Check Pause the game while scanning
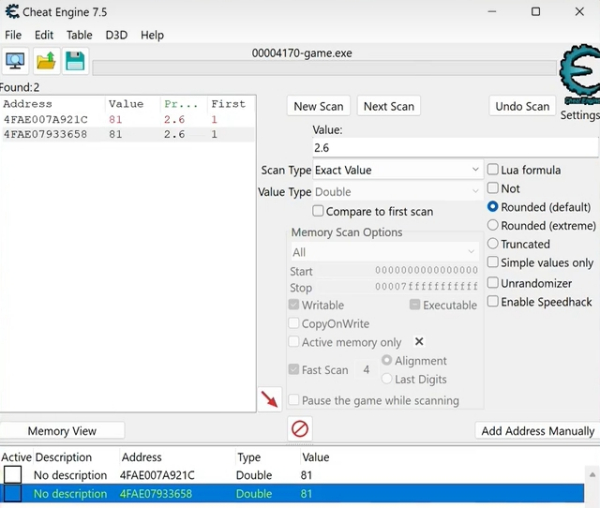Viewport: 600px width, 508px height. (294, 400)
